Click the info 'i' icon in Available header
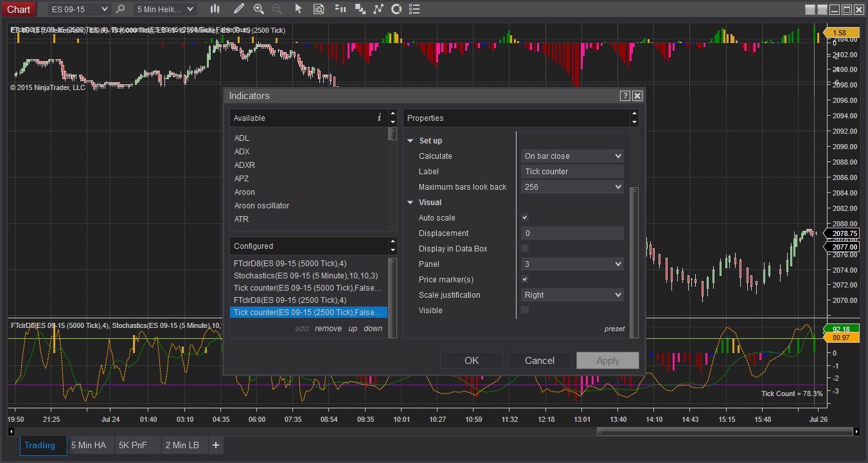The image size is (868, 463). [x=379, y=118]
